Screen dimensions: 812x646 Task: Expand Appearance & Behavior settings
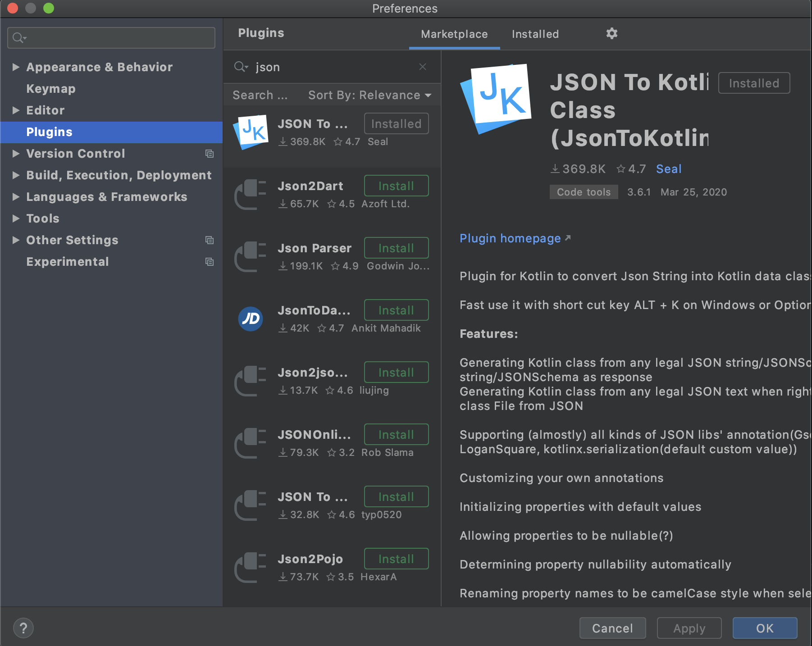pos(16,67)
